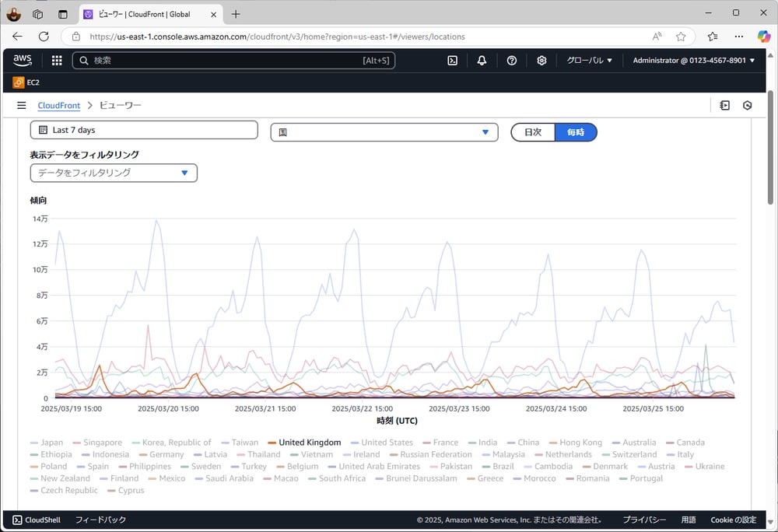Toggle France series in legend
Screen dimensions: 778x532
[x=440, y=443]
